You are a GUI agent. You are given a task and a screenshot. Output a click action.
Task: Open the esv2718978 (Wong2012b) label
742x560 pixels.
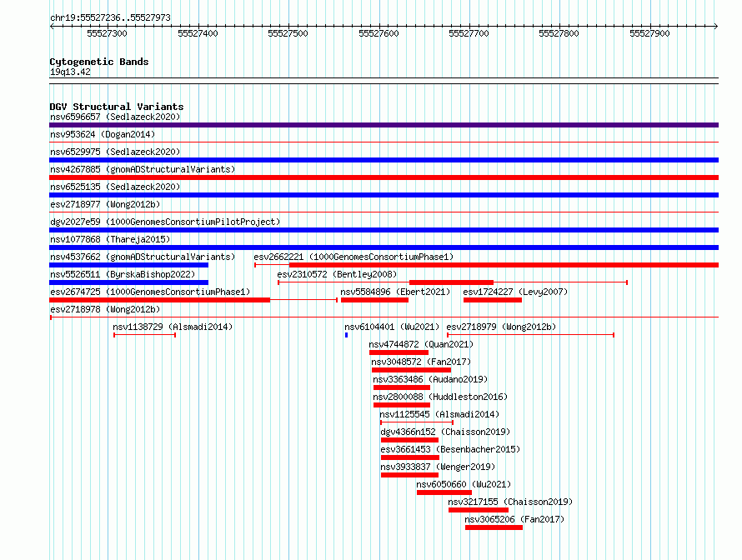(105, 309)
